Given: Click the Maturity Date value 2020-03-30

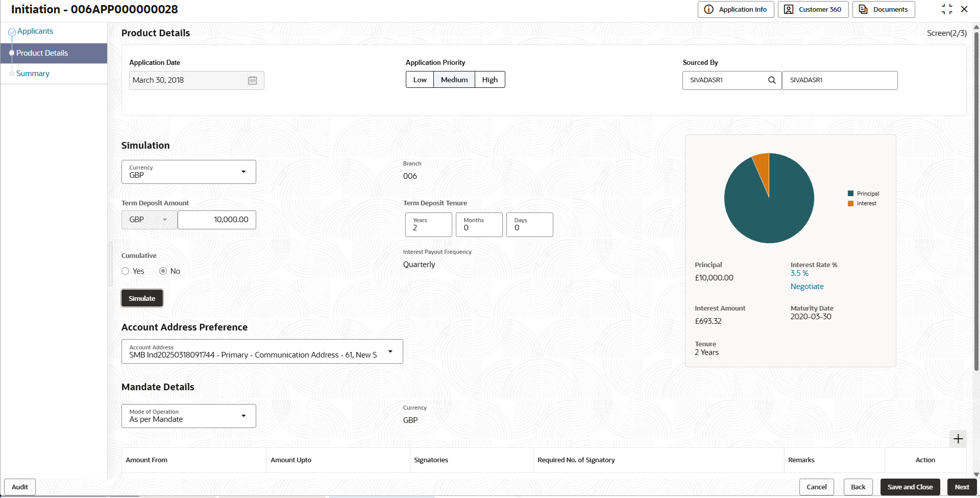Looking at the screenshot, I should [x=811, y=317].
